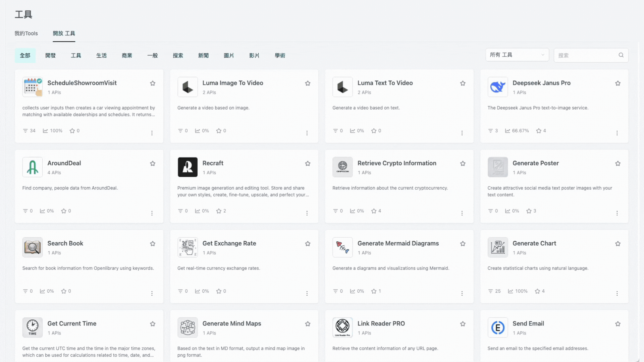Click the Get Current Time clock icon
The image size is (644, 362).
point(33,327)
